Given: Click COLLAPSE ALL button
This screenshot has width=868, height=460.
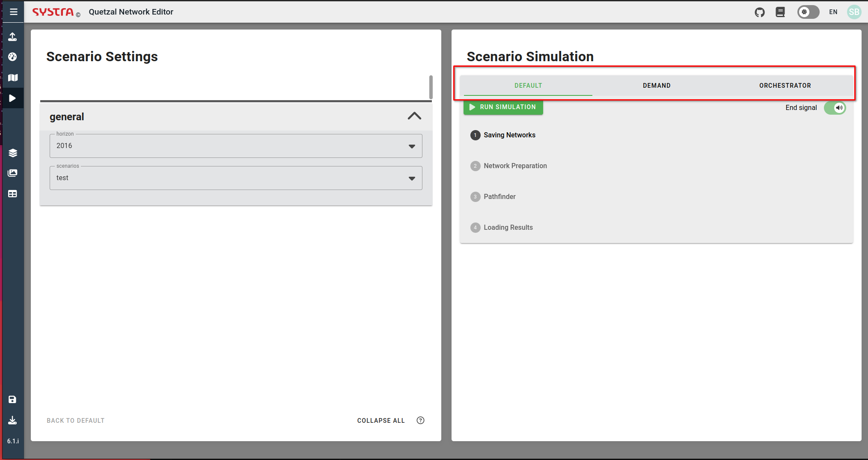Looking at the screenshot, I should pyautogui.click(x=381, y=421).
